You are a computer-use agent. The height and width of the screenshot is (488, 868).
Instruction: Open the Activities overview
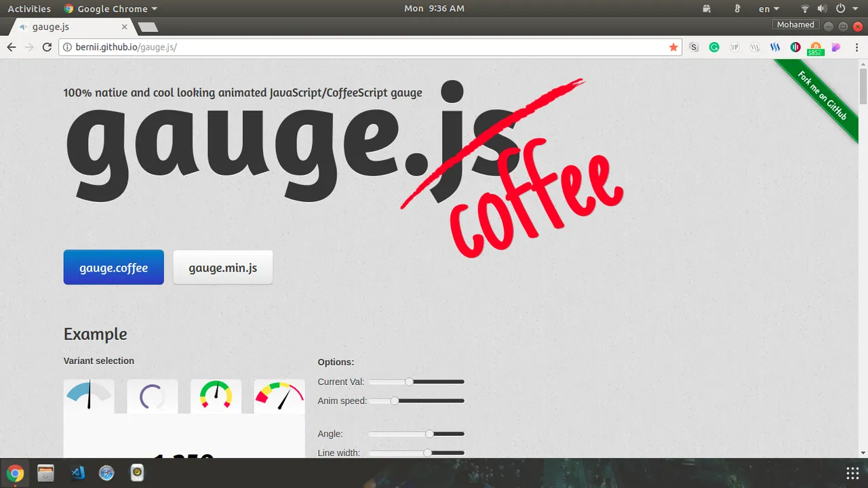point(29,9)
